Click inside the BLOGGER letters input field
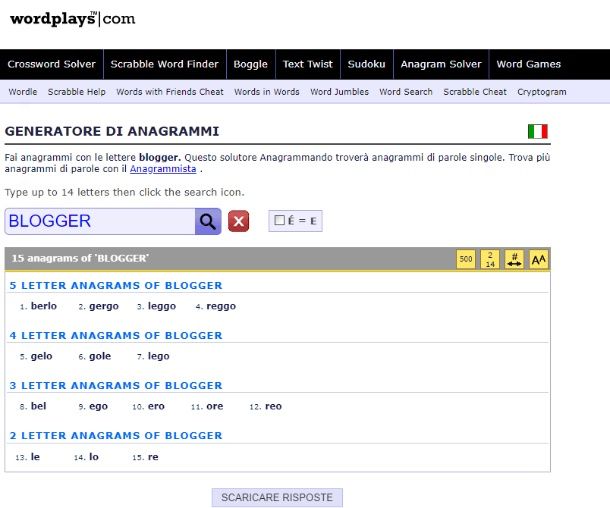Screen dimensions: 610x508 pos(100,221)
